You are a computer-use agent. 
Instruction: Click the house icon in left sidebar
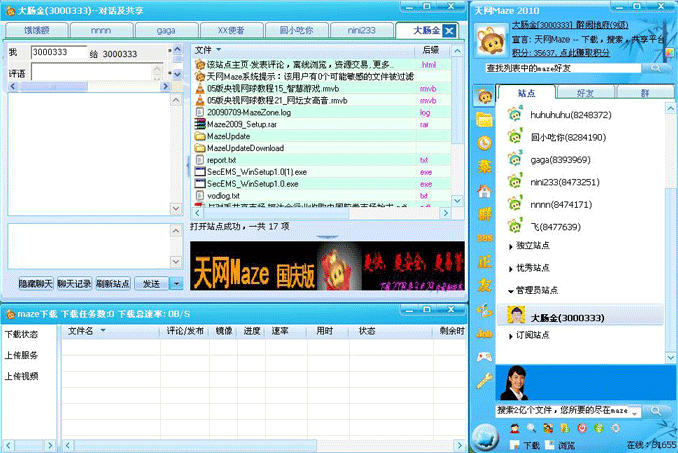485,189
